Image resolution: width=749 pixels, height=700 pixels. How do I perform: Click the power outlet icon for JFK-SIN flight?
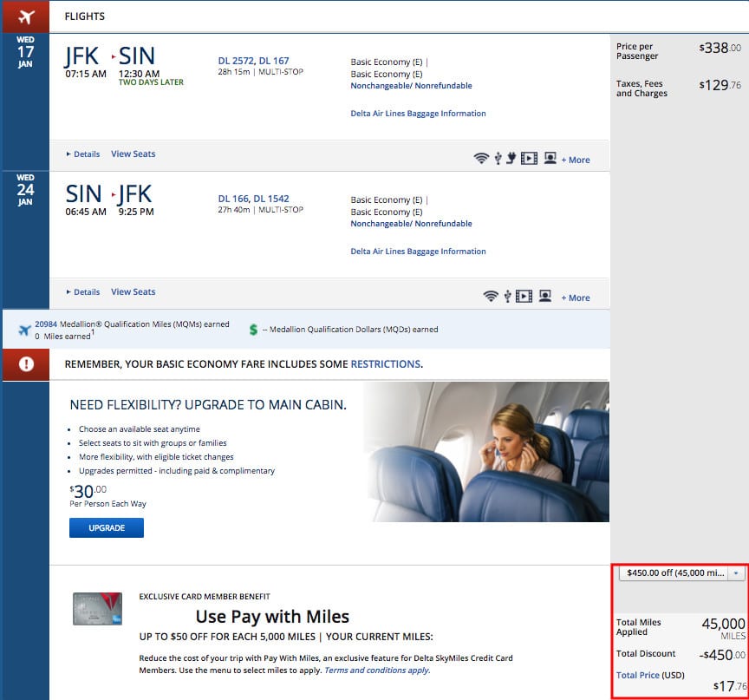coord(510,159)
